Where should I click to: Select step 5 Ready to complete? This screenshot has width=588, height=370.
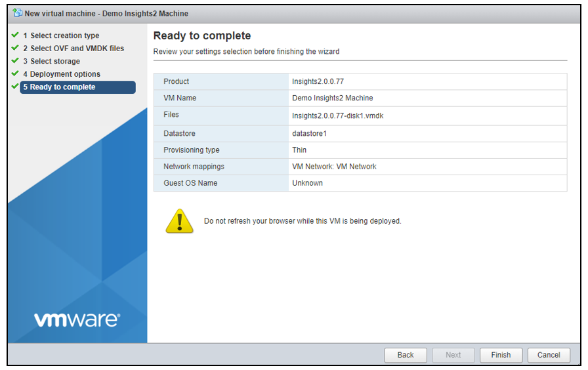tap(77, 87)
